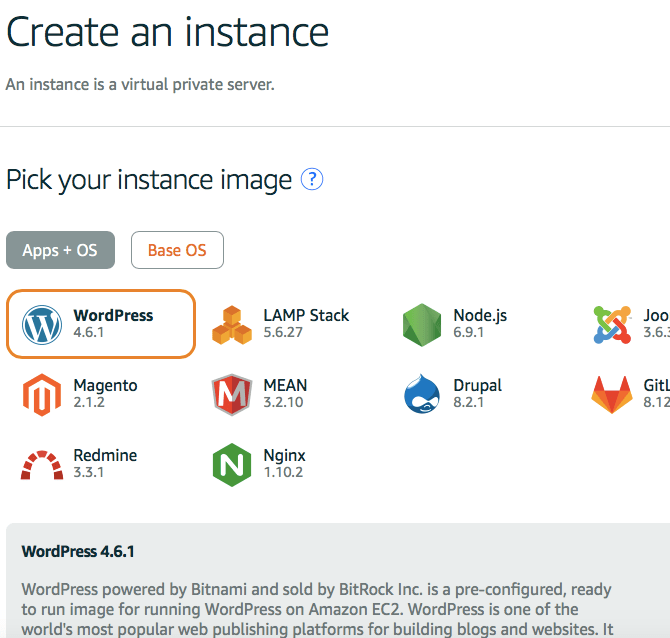This screenshot has width=670, height=638.
Task: Click the 'An instance is a virtual private server' text
Action: [140, 84]
